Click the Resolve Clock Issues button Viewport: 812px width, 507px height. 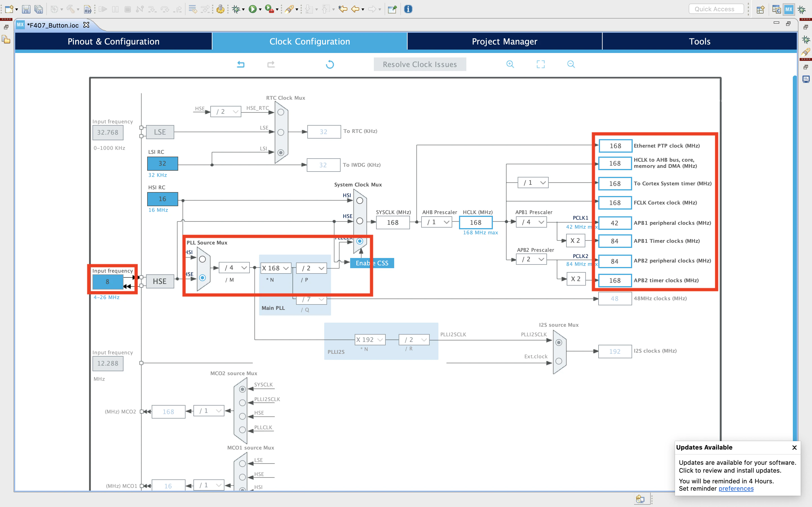tap(420, 64)
